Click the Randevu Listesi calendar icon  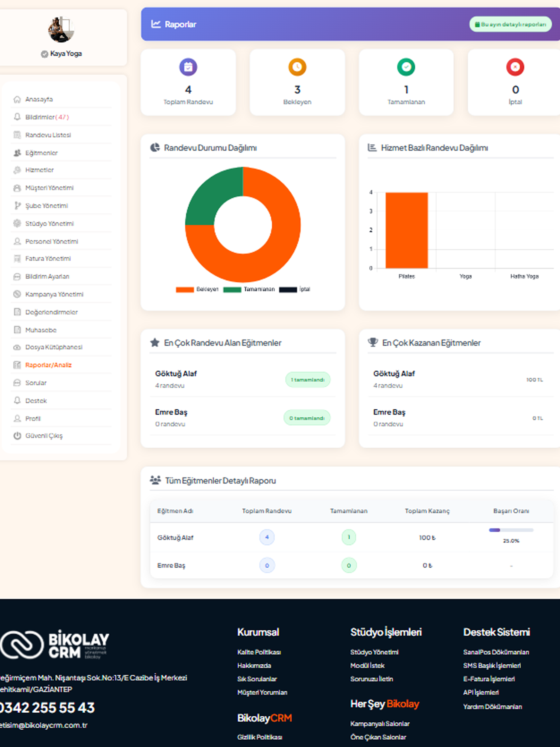17,135
